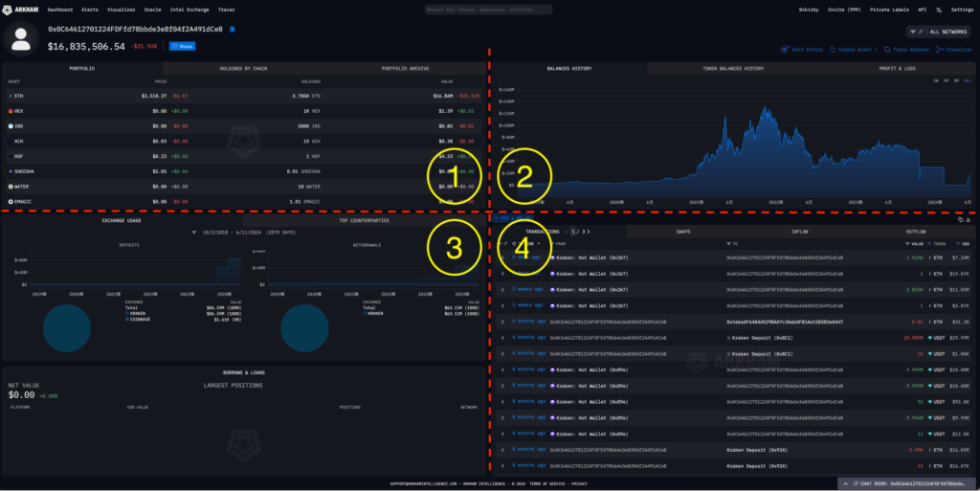Click the blue Share button
Viewport: 980px width, 491px height.
tap(182, 45)
